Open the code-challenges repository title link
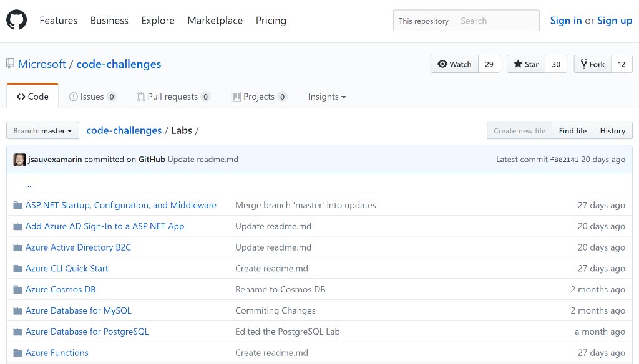639x364 pixels. click(119, 64)
